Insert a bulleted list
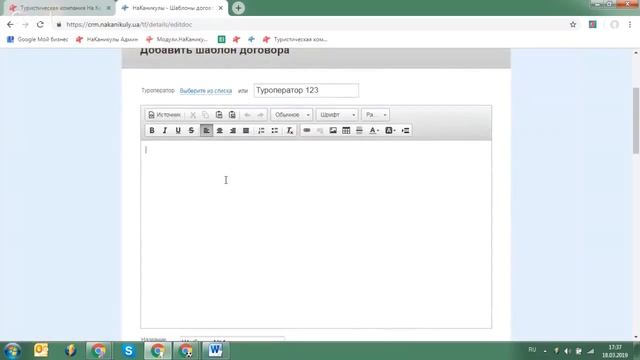This screenshot has height=360, width=640. pyautogui.click(x=275, y=130)
